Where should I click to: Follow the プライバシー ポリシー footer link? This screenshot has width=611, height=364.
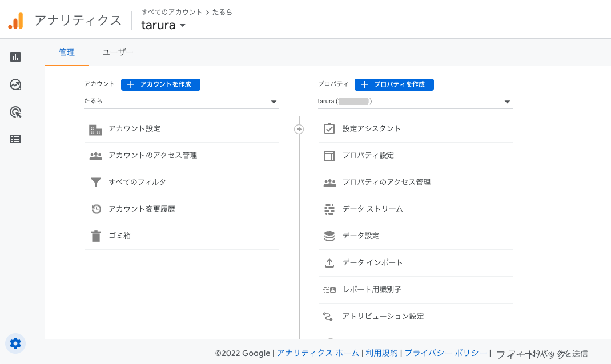pyautogui.click(x=446, y=353)
